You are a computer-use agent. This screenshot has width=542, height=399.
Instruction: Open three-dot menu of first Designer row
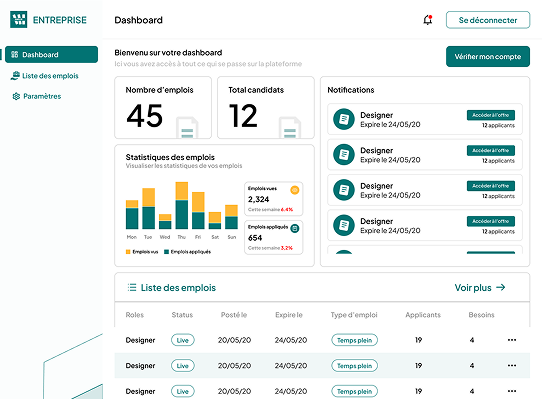tap(512, 340)
